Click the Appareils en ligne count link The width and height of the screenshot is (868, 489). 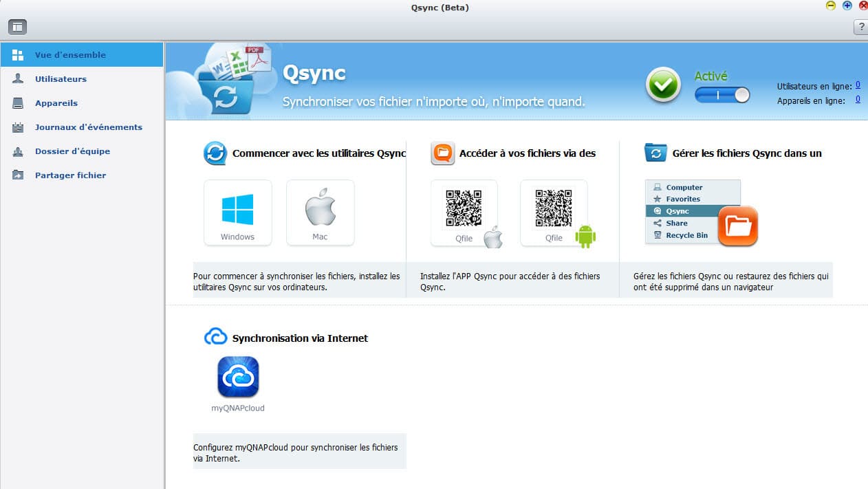tap(858, 100)
